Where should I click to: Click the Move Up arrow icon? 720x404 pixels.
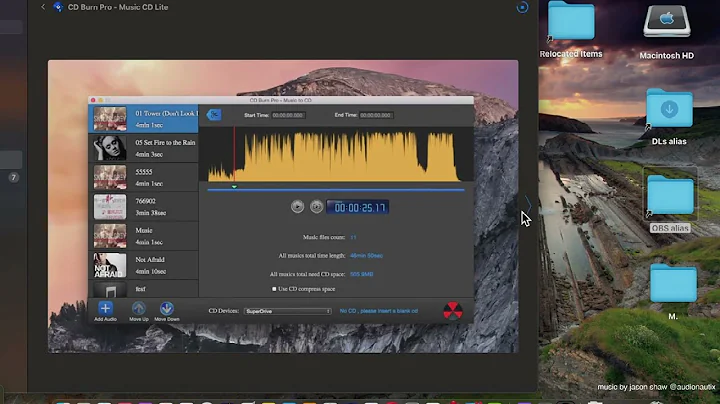click(x=139, y=308)
